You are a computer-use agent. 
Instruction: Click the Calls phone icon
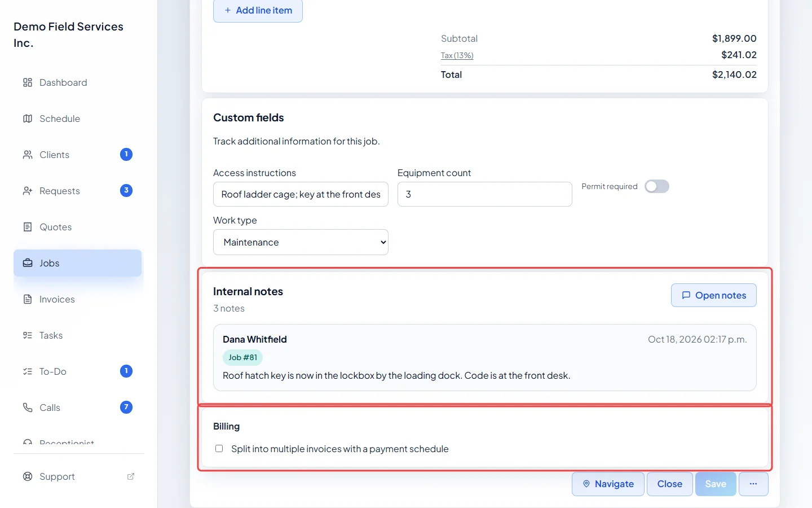point(28,408)
